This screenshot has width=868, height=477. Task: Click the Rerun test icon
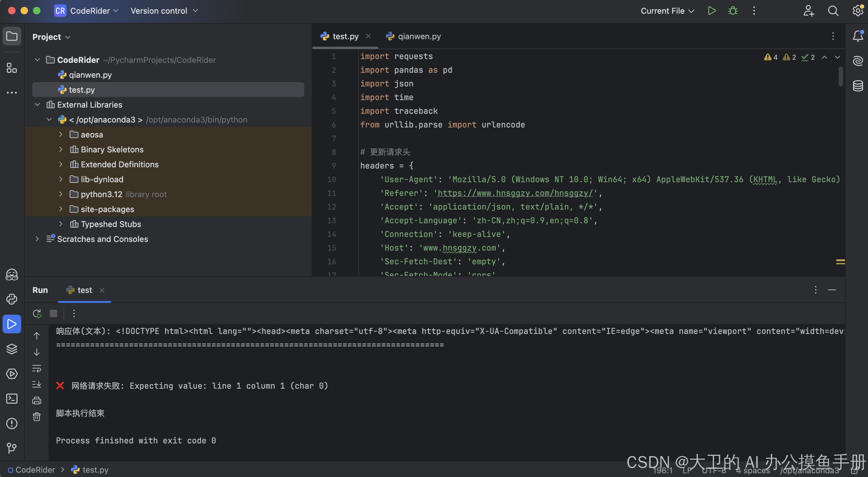click(x=37, y=314)
